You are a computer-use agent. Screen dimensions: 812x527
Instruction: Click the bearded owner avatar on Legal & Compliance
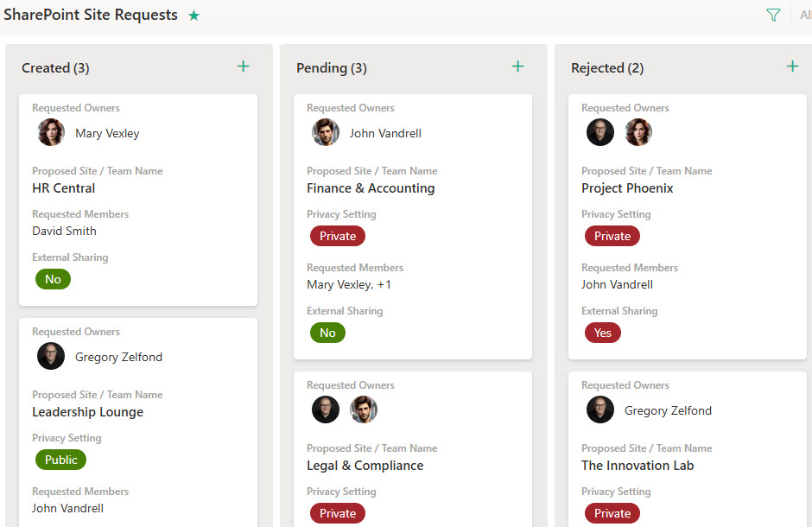pyautogui.click(x=364, y=410)
